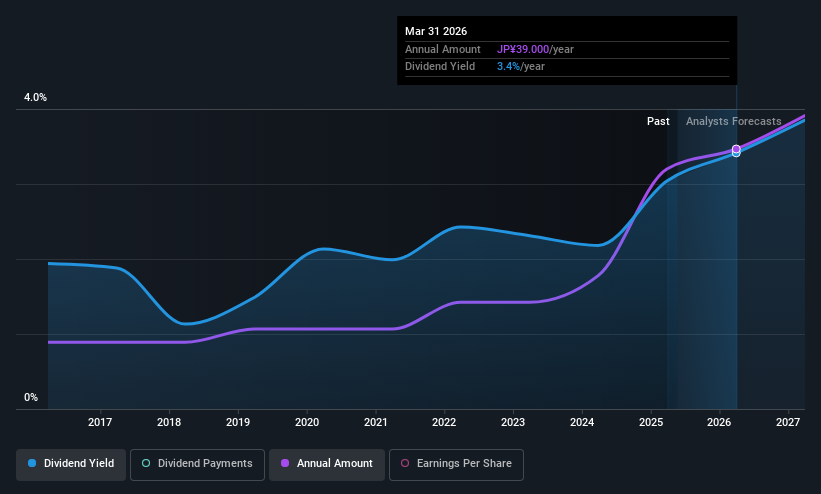
Task: Click the teal Dividend Payments legend circle
Action: click(x=146, y=464)
